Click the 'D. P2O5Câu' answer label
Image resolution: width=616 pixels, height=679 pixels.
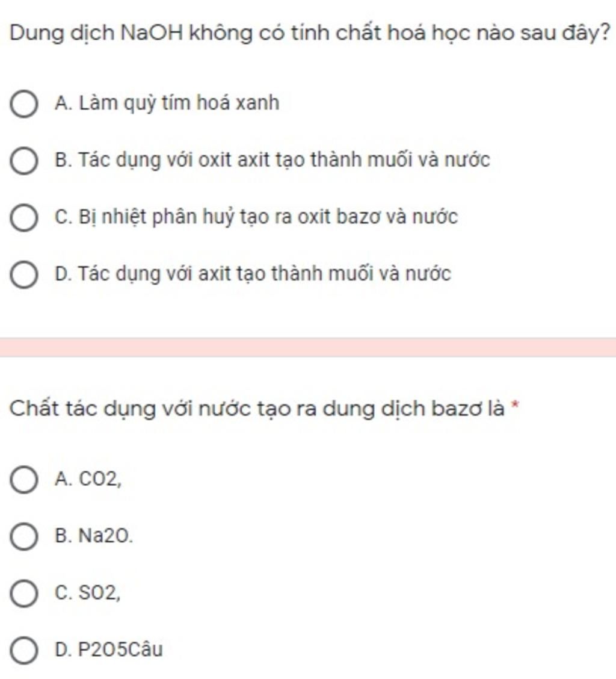click(108, 650)
